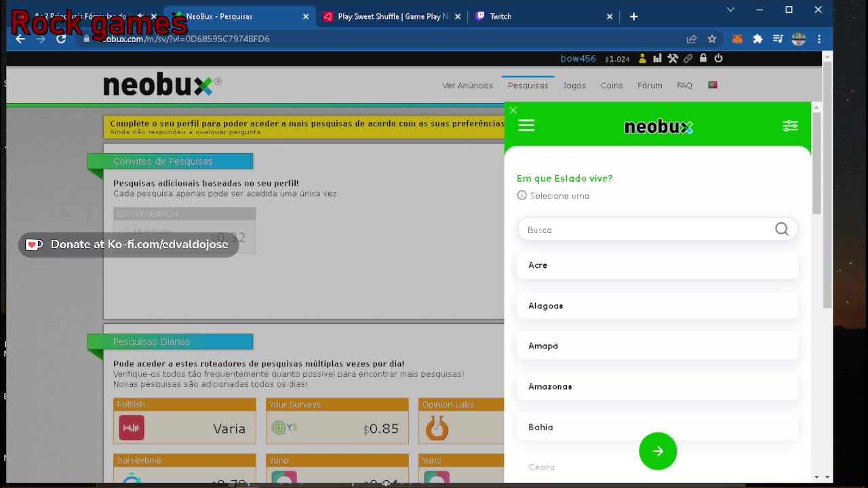The width and height of the screenshot is (868, 488).
Task: Open survey panel filter settings icon
Action: [790, 126]
